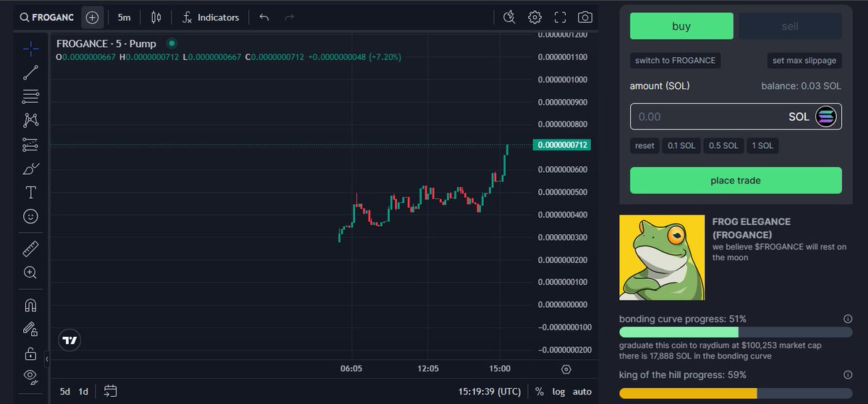Select the trend line tool
868x404 pixels.
tap(30, 72)
